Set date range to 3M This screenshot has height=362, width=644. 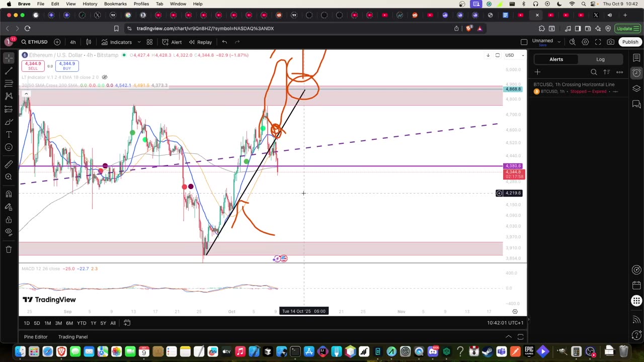[x=58, y=323]
